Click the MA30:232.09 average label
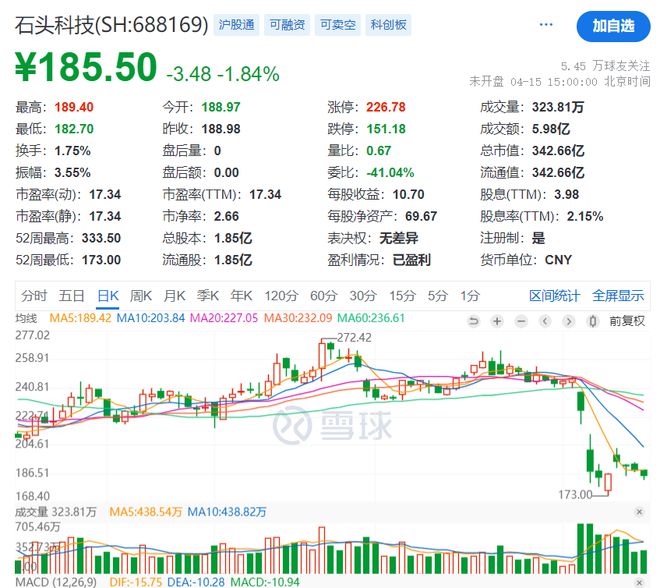This screenshot has height=588, width=660. [x=298, y=317]
